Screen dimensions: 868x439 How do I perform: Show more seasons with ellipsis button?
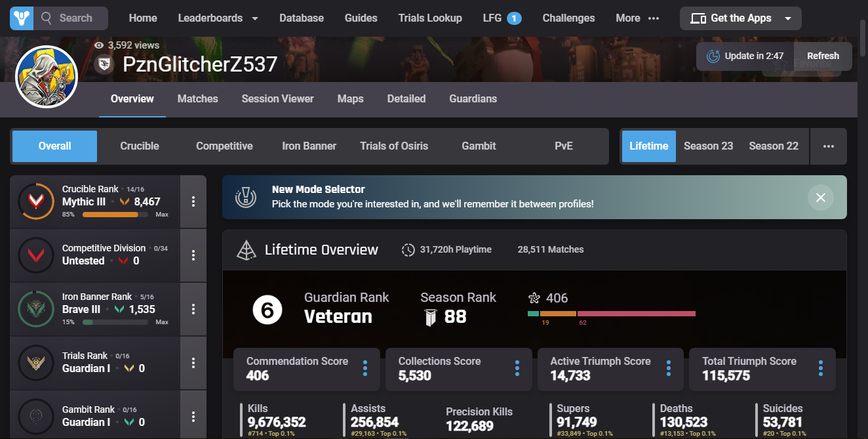tap(829, 146)
